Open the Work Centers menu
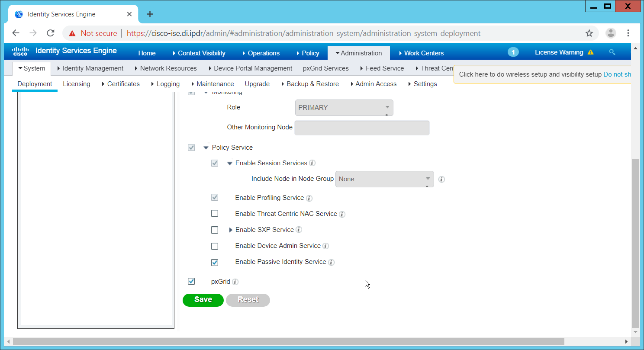 click(x=421, y=53)
